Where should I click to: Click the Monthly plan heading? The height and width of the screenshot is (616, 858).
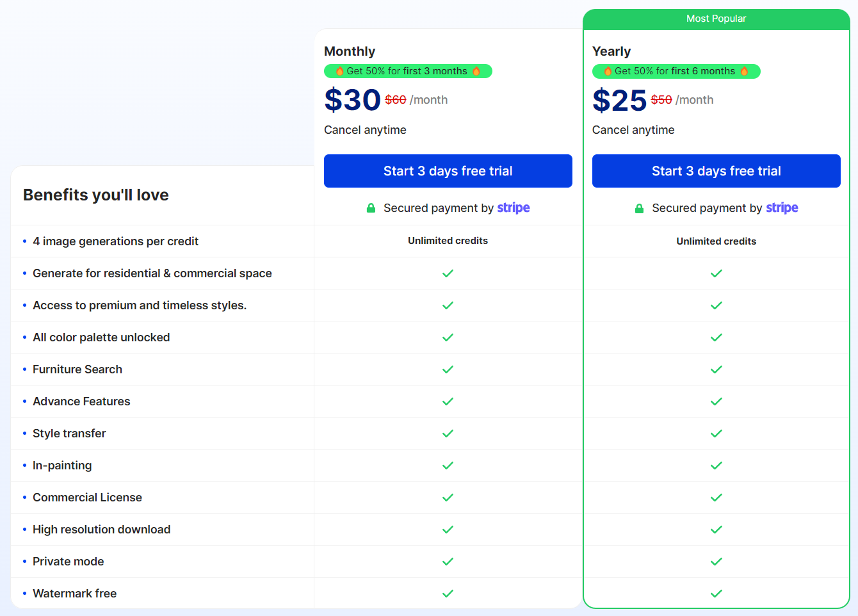(350, 51)
